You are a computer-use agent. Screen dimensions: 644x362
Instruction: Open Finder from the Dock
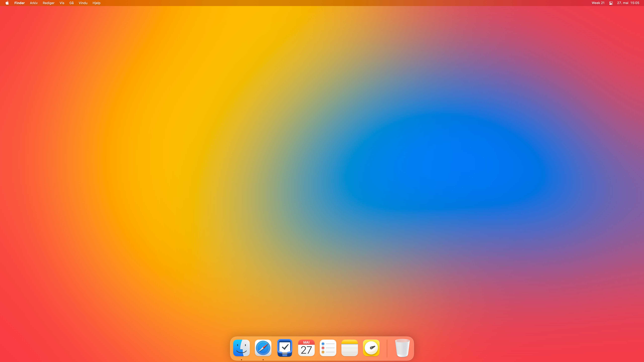(x=241, y=348)
